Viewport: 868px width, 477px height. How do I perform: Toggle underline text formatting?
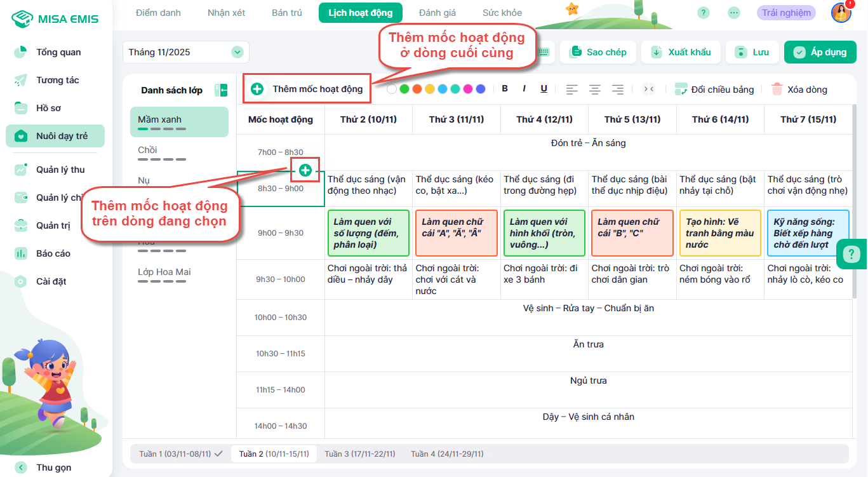click(544, 89)
